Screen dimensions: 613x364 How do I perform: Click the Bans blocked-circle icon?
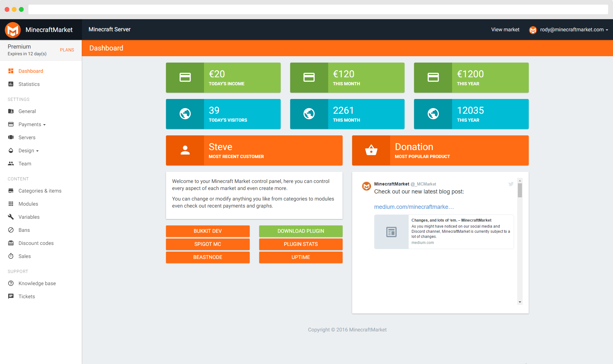click(11, 230)
